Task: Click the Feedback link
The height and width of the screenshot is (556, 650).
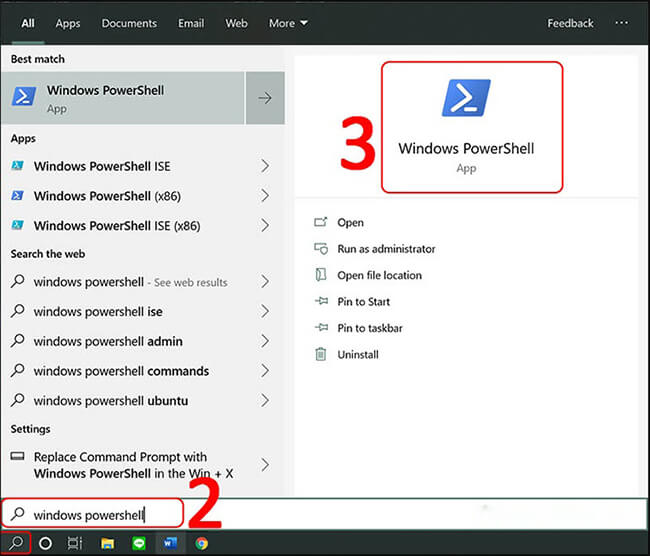Action: click(x=570, y=23)
